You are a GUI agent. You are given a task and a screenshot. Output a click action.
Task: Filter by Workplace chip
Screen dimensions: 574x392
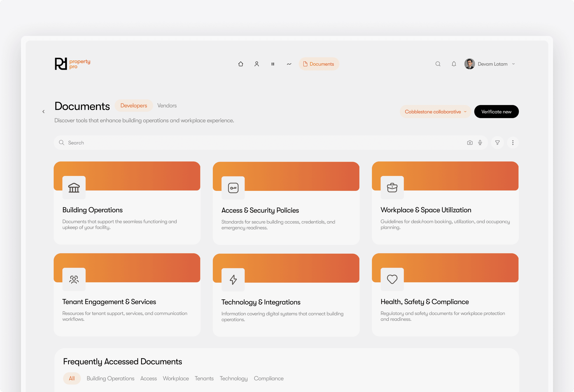[x=176, y=378]
